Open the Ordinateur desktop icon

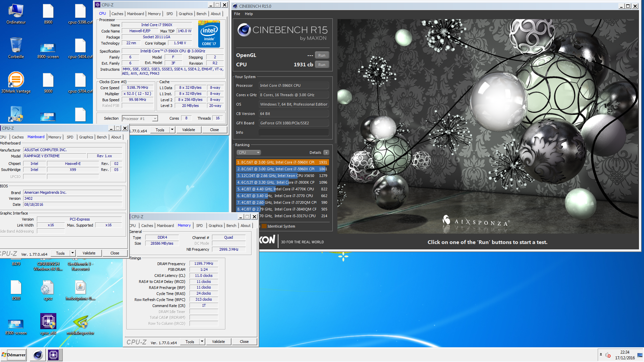click(x=16, y=14)
